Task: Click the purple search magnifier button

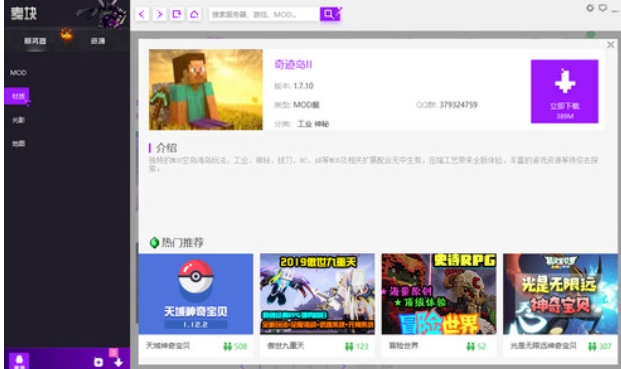Action: pos(330,14)
